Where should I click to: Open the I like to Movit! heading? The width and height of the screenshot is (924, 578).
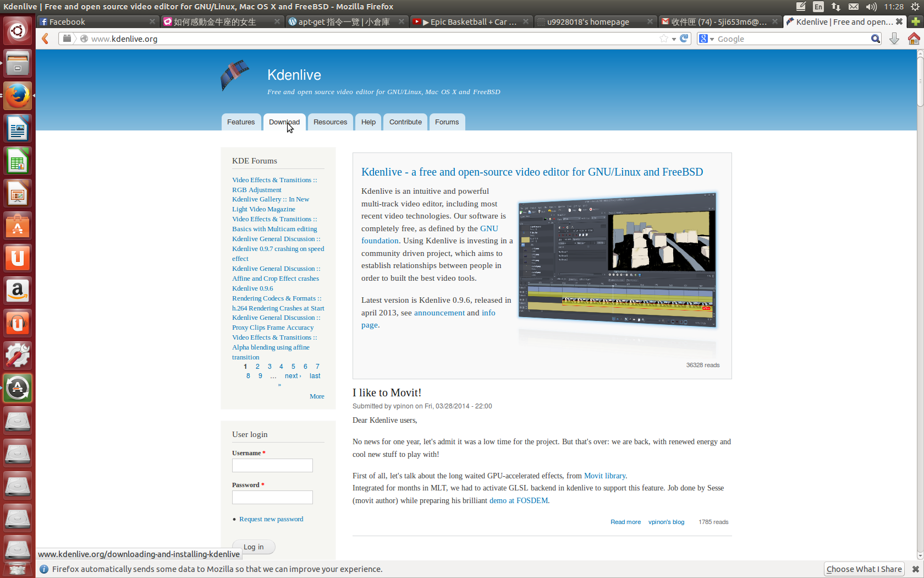[x=387, y=392]
